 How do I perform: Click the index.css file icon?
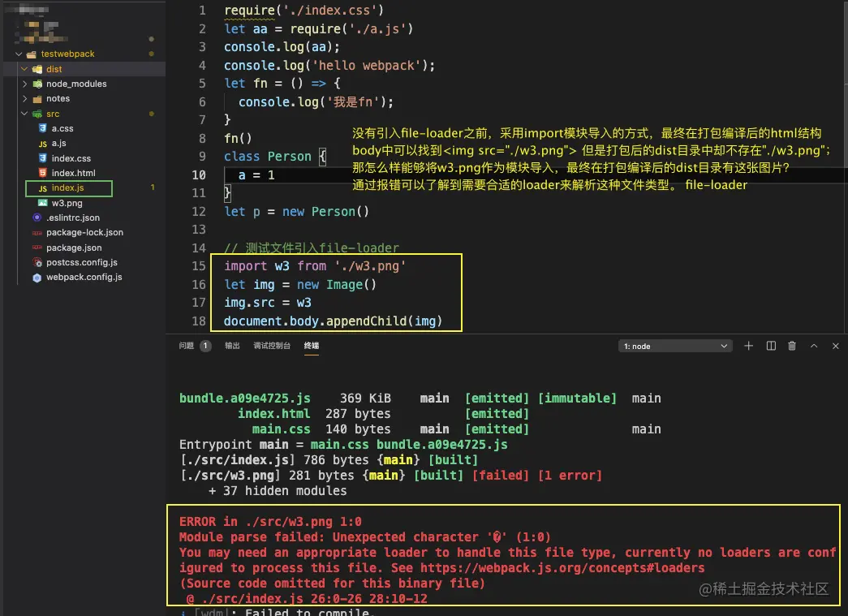tap(43, 158)
